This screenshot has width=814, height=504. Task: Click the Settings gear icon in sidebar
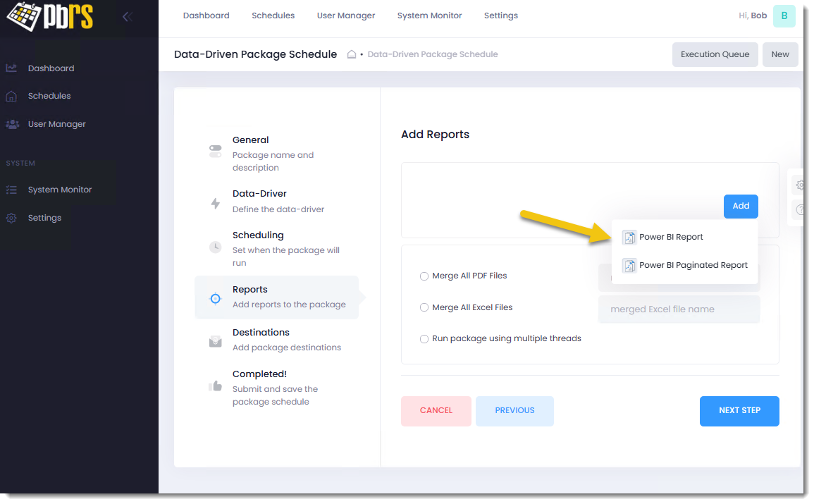[x=11, y=218]
